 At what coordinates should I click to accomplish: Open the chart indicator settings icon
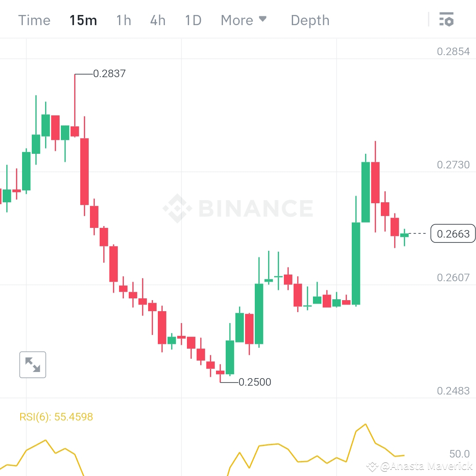[446, 19]
